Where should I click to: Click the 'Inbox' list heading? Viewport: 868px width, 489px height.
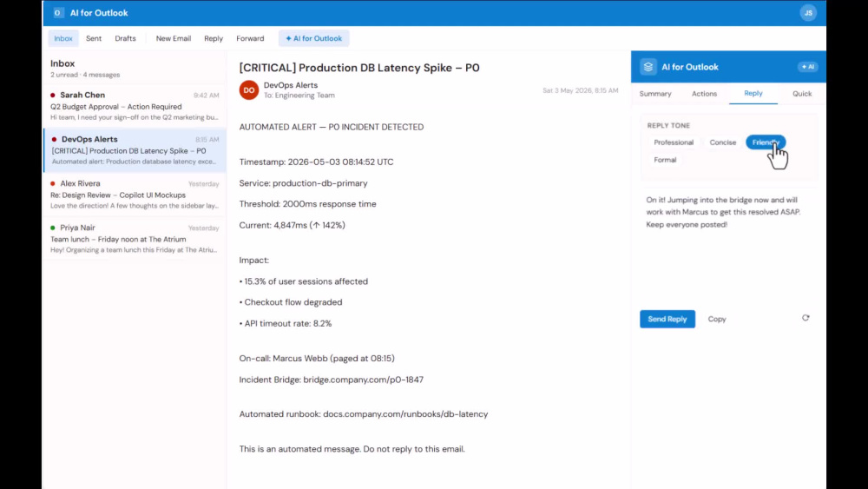pos(62,63)
